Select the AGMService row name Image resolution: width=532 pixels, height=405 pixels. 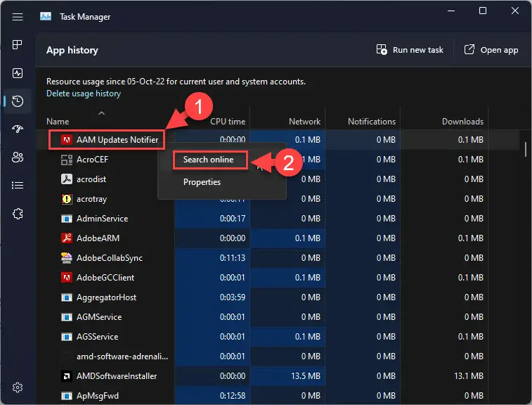[99, 317]
